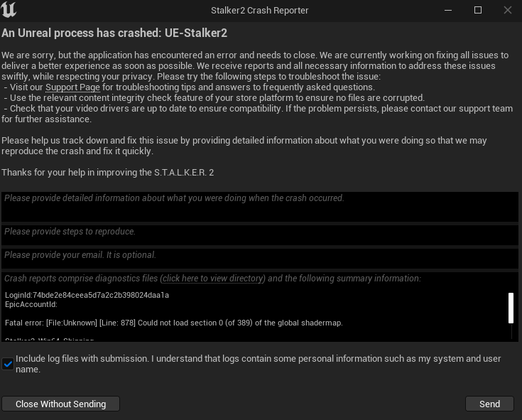Image resolution: width=522 pixels, height=420 pixels.
Task: Click the EpicAccountId line in the summary
Action: [x=31, y=304]
